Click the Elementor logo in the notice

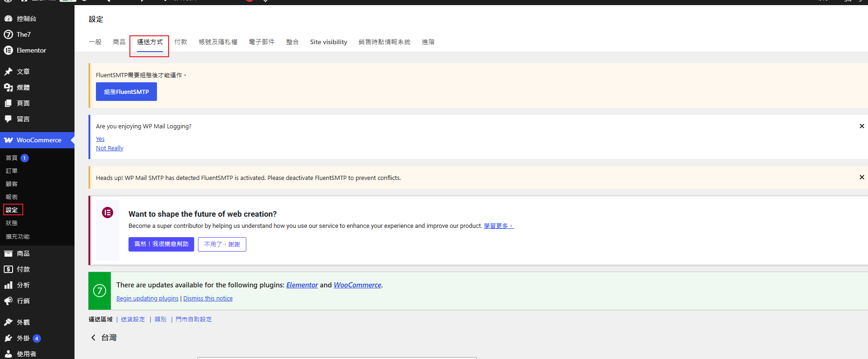pyautogui.click(x=108, y=213)
